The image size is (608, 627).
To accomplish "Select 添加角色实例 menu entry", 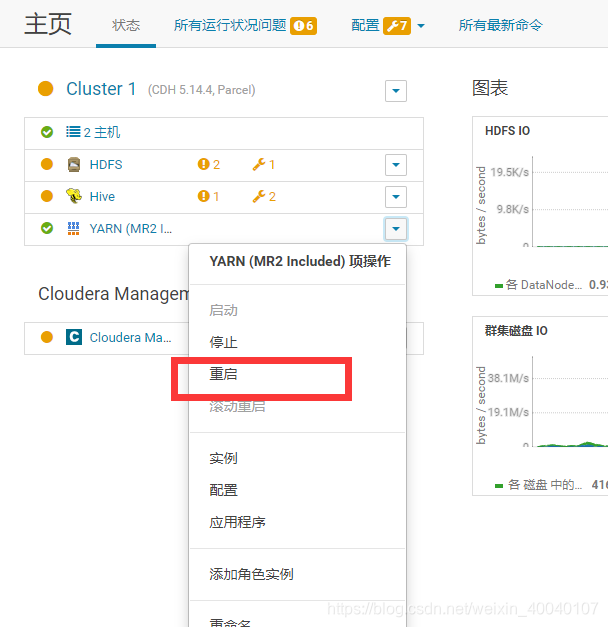I will pos(252,574).
